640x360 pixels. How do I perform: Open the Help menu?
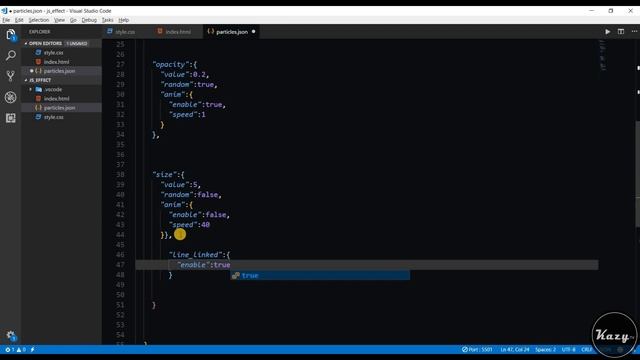pyautogui.click(x=124, y=20)
